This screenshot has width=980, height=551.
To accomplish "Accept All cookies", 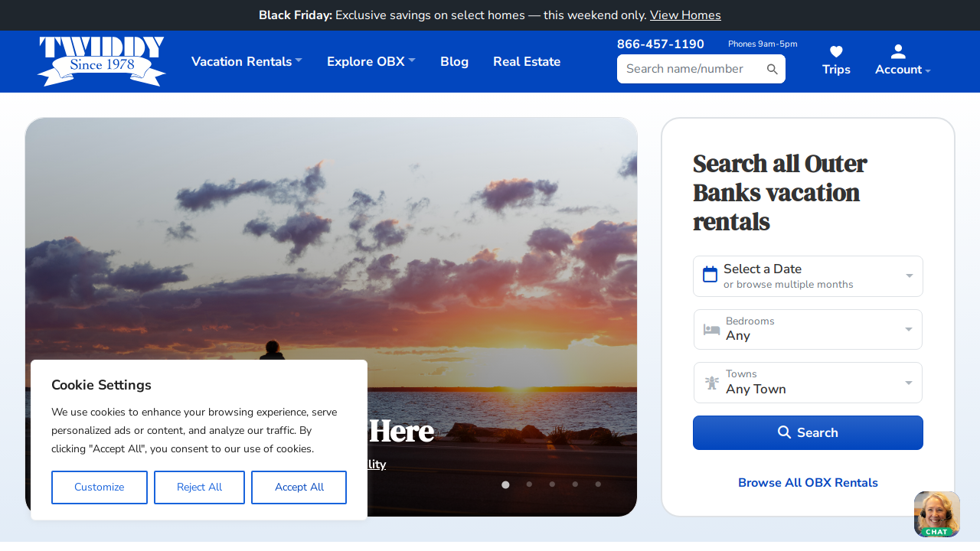I will 299,487.
